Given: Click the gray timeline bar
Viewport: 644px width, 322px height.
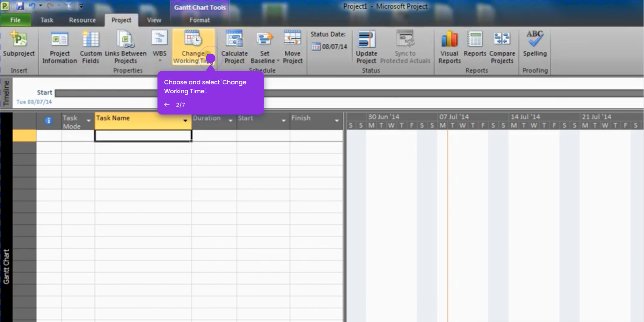Looking at the screenshot, I should pyautogui.click(x=349, y=93).
